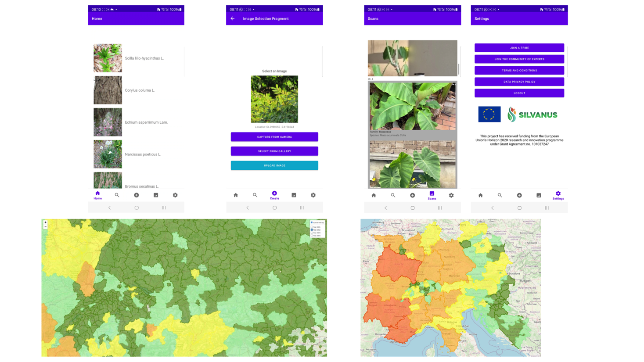This screenshot has height=362, width=644.
Task: Tap the plus Create icon on the Home screen
Action: point(137,195)
